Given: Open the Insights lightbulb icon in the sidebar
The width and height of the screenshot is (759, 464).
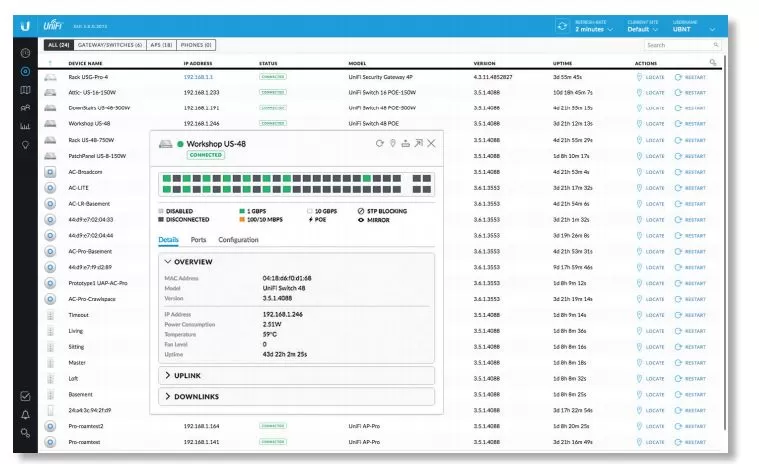Looking at the screenshot, I should click(x=25, y=145).
